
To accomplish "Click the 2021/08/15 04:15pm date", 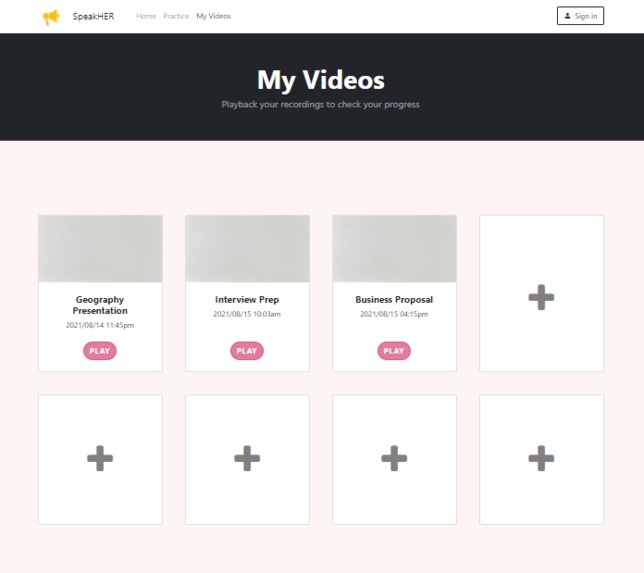I will [x=394, y=314].
